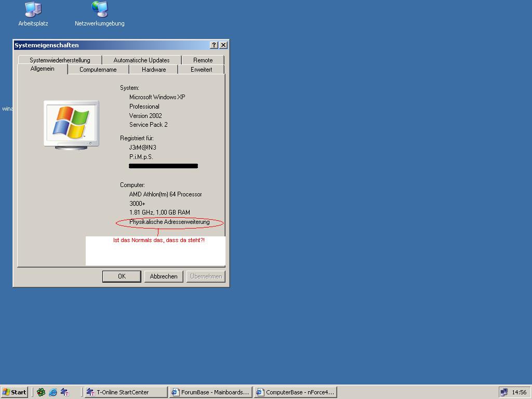This screenshot has width=532, height=399.
Task: Click the 'P.i.M.p.S.' organization text
Action: (x=141, y=157)
